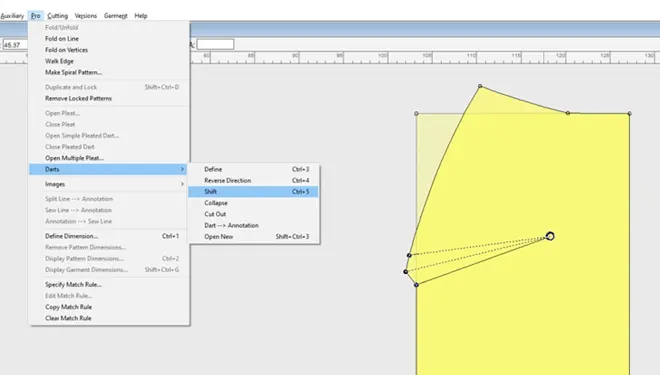Open the Garment menu
This screenshot has width=660, height=375.
click(115, 16)
